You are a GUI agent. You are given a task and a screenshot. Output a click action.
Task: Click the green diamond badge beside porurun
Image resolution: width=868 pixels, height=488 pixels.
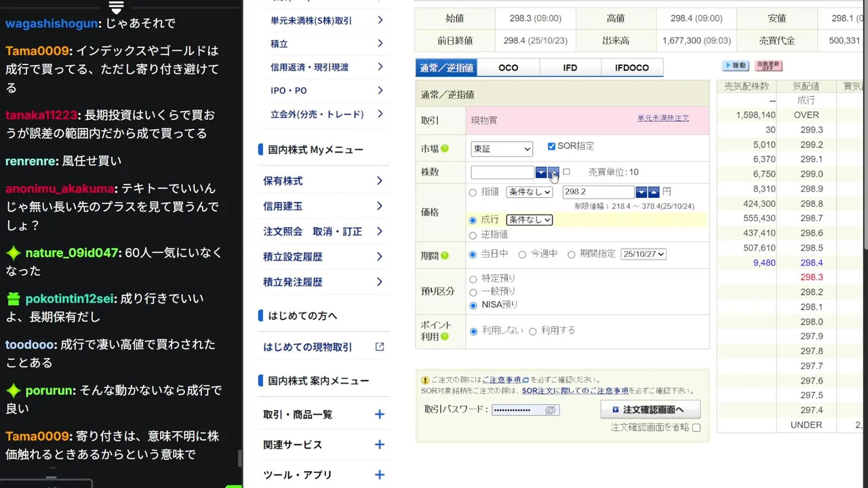click(x=14, y=390)
